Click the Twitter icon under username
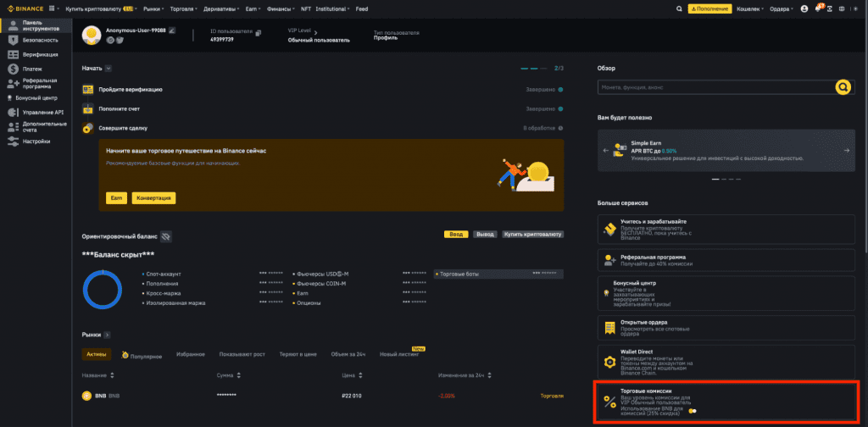Viewport: 868px width, 427px height. tap(120, 40)
